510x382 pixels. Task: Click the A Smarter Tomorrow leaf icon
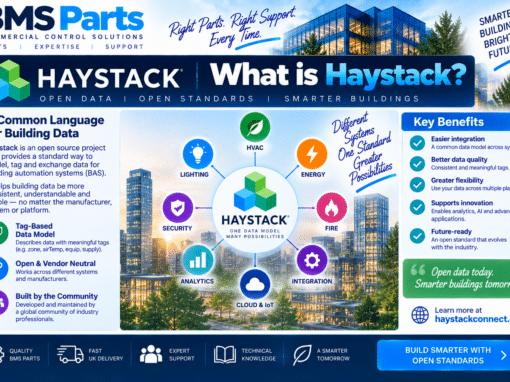pyautogui.click(x=302, y=355)
